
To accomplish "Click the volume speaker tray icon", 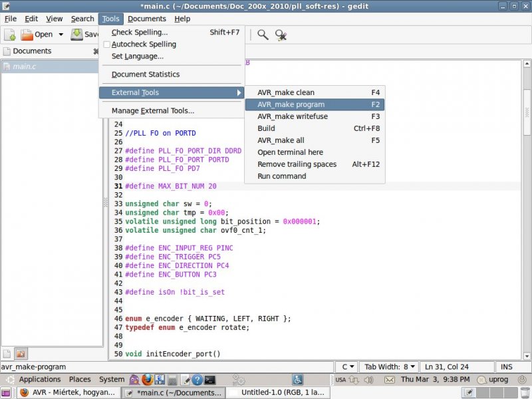I will coord(368,380).
